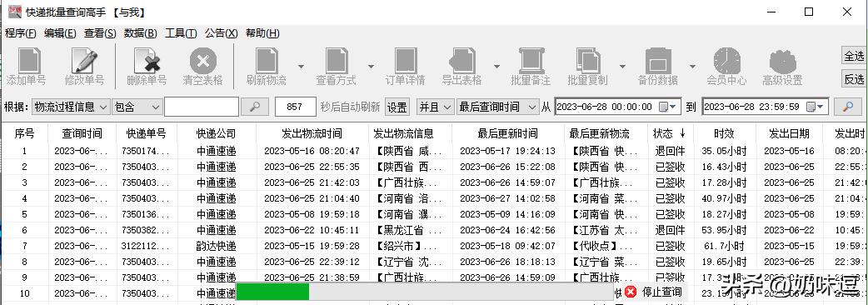Click the application logo in title bar

pyautogui.click(x=14, y=12)
